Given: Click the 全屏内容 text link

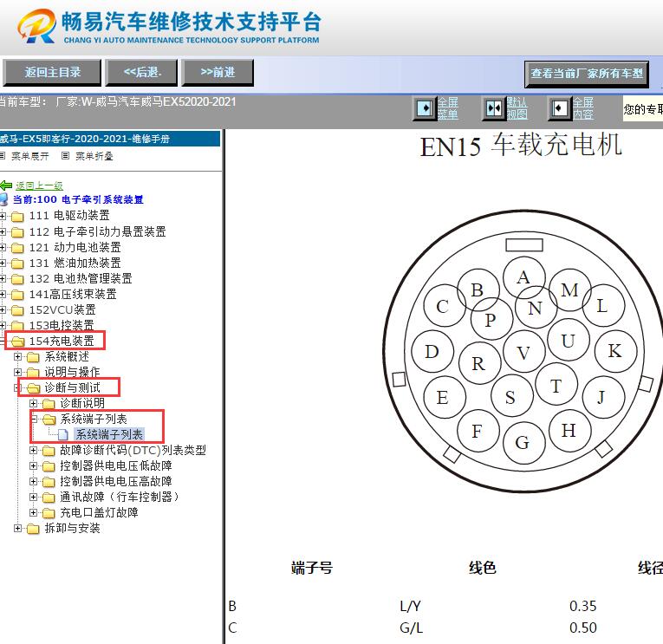Looking at the screenshot, I should pyautogui.click(x=583, y=108).
